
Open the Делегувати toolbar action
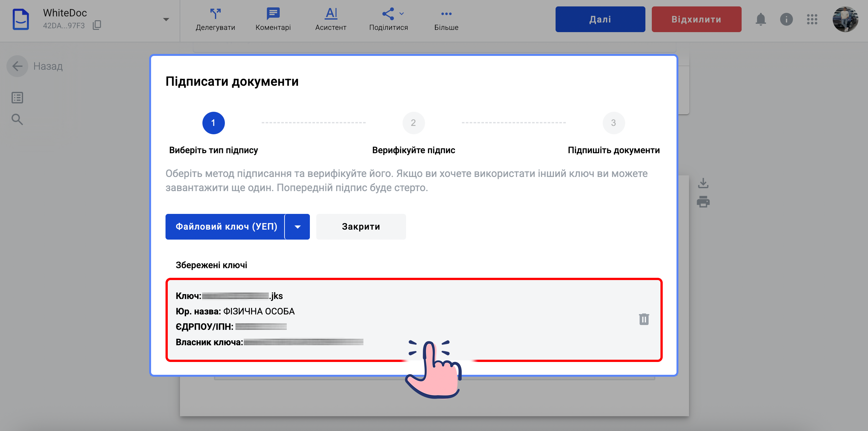point(215,19)
